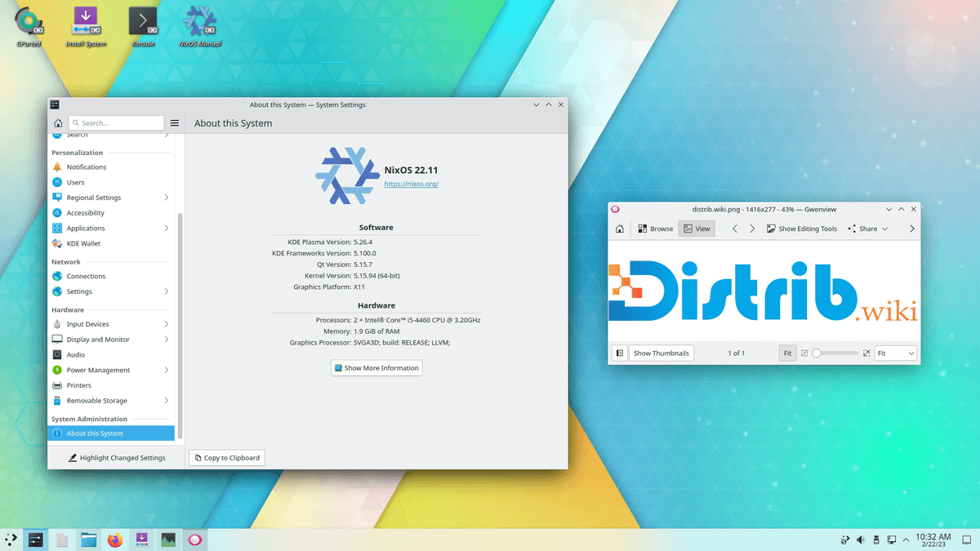Open the blank document taskbar entry

(x=62, y=539)
